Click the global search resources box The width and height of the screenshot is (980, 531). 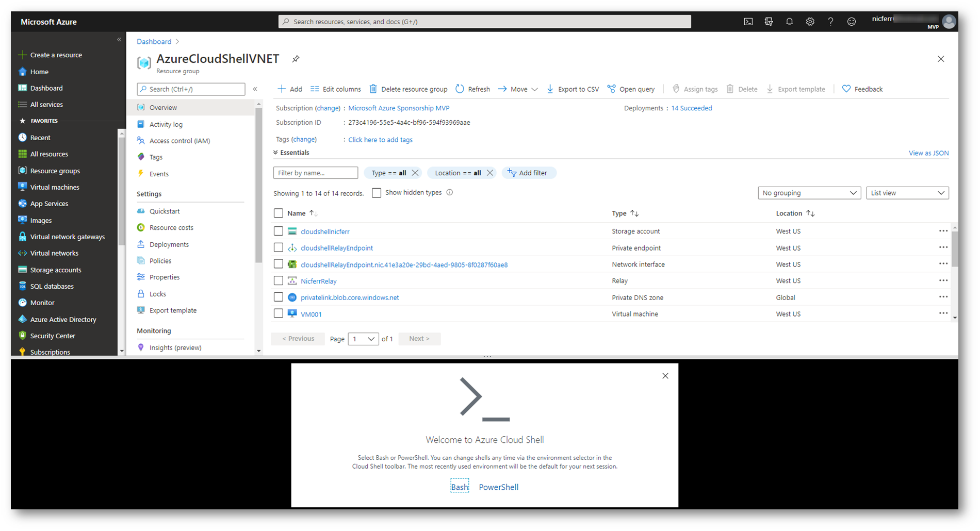(485, 22)
